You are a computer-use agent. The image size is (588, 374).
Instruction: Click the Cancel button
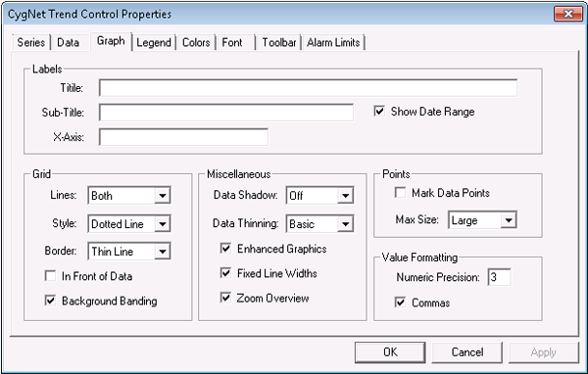466,352
